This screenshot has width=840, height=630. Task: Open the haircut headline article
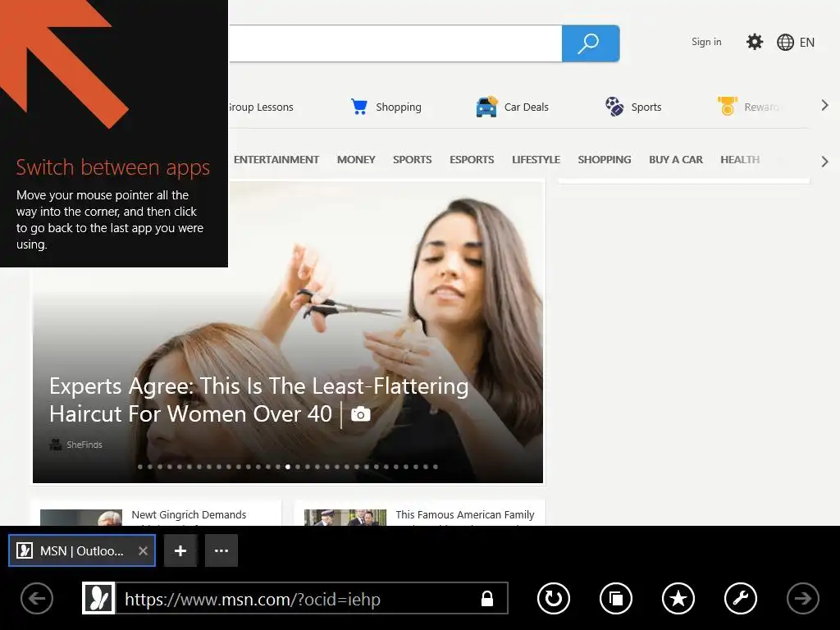click(258, 399)
